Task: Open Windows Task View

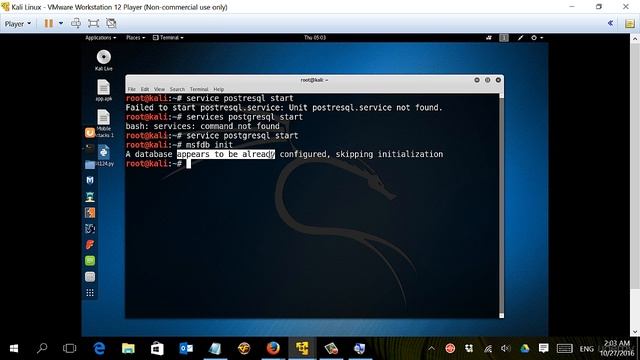Action: click(x=70, y=348)
